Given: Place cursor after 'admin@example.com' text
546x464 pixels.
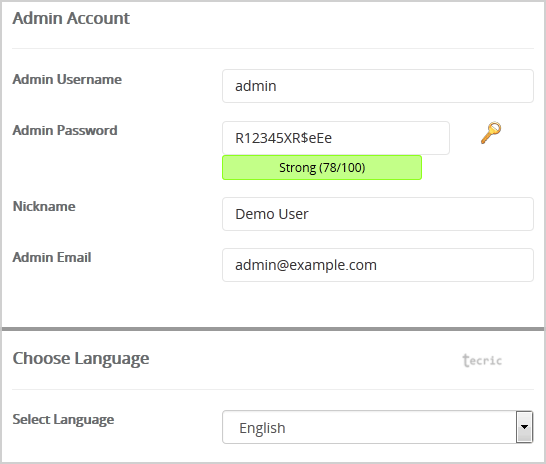Looking at the screenshot, I should pos(378,265).
